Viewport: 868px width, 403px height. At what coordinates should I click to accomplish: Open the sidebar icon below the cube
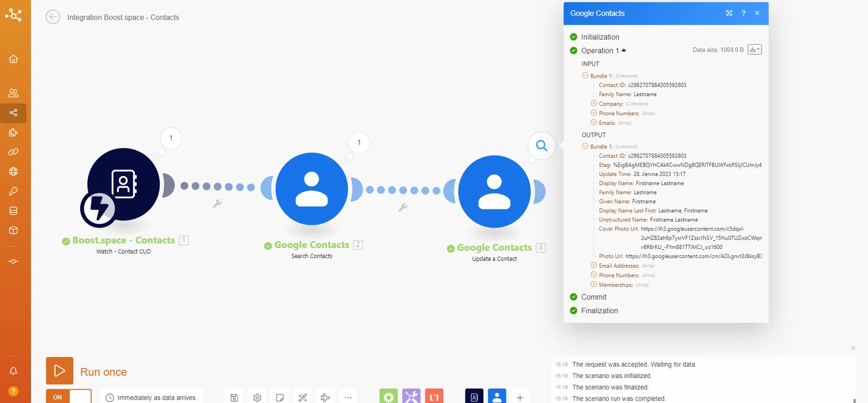(x=14, y=261)
